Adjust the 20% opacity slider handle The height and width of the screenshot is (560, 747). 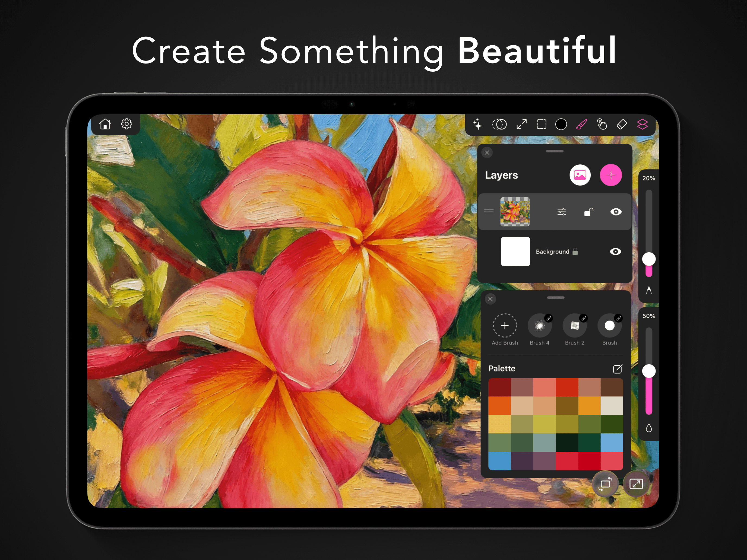click(x=648, y=259)
